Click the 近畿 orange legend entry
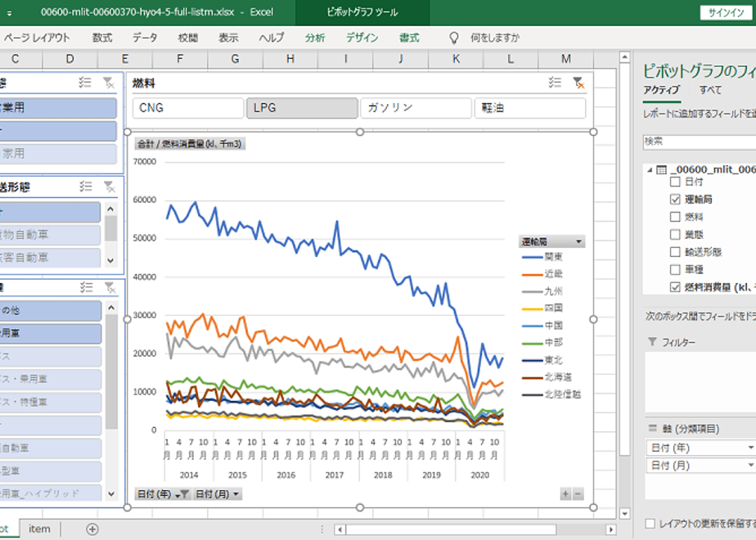Screen dimensions: 756x540 pyautogui.click(x=542, y=274)
